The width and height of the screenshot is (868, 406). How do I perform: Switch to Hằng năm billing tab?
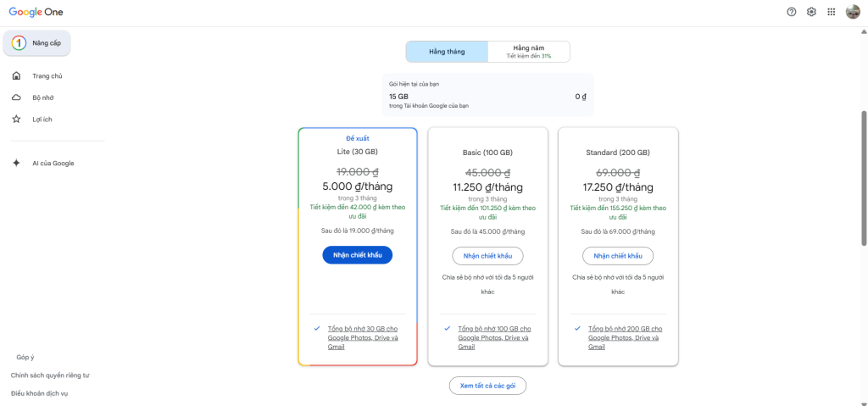[x=529, y=52]
